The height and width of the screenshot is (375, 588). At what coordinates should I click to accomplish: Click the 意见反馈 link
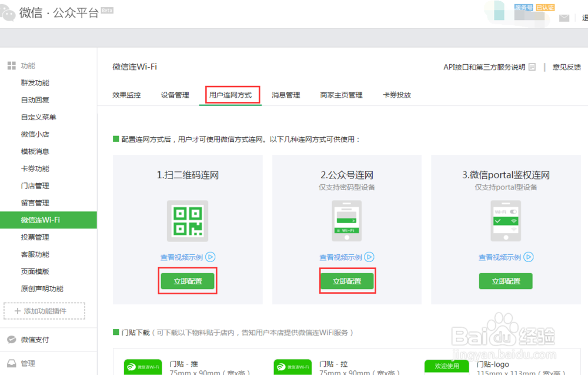pyautogui.click(x=567, y=67)
